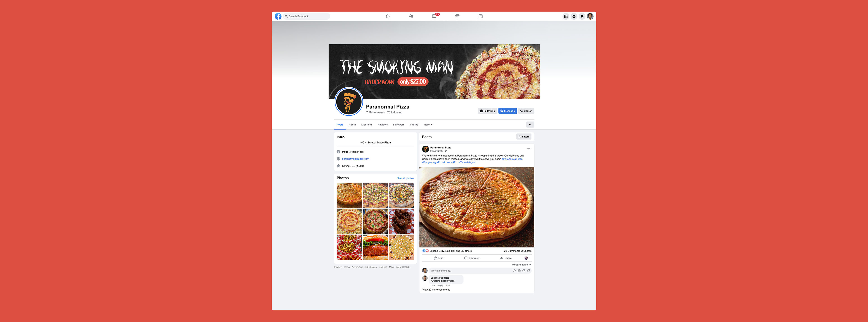Viewport: 868px width, 322px height.
Task: Open the Messenger icon in top bar
Action: click(574, 16)
